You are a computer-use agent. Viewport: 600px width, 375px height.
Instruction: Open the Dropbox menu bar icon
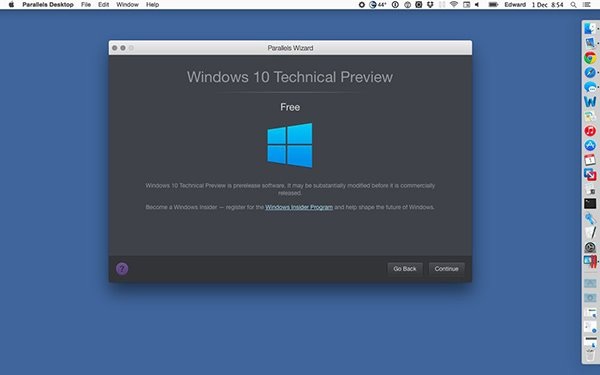430,5
